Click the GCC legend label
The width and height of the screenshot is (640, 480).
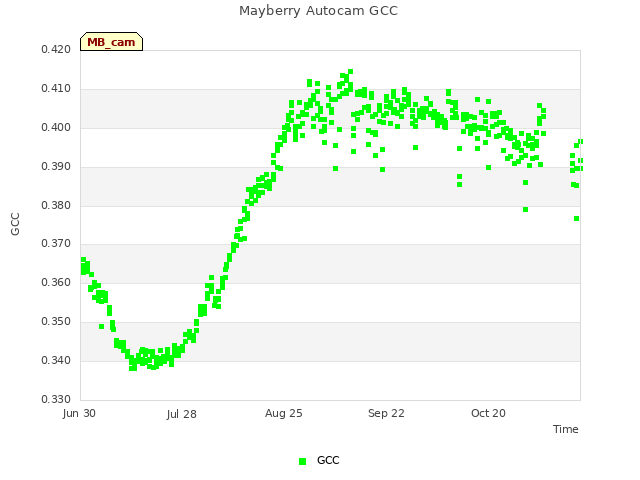[328, 460]
